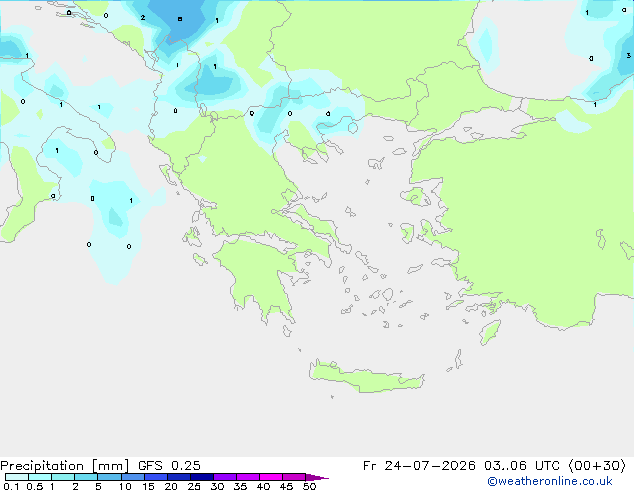Select the 30–35 mm violet swatch
634x490 pixels.
pos(225,477)
